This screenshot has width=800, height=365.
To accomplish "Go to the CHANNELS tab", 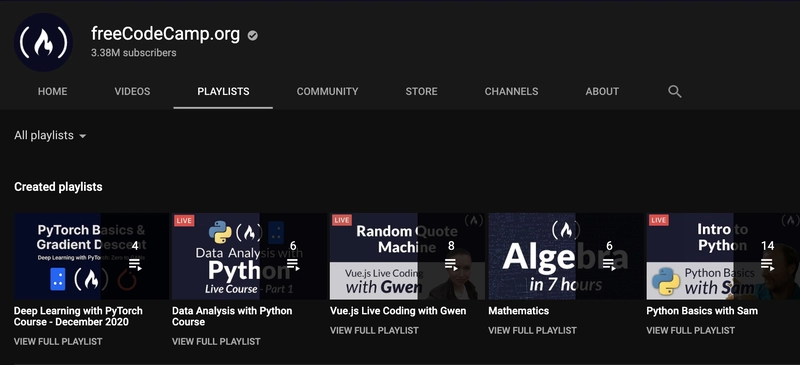I will (x=511, y=91).
